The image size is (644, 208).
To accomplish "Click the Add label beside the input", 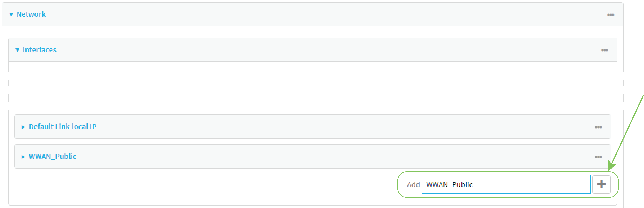I will (x=413, y=185).
